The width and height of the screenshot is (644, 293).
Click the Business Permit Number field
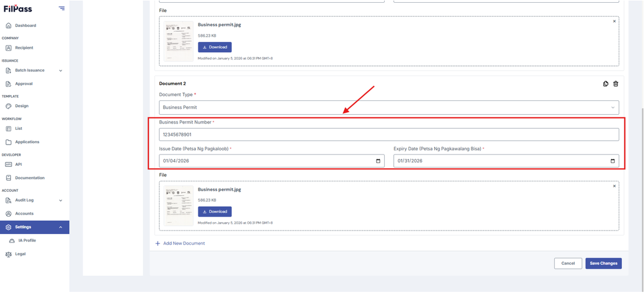coord(389,135)
